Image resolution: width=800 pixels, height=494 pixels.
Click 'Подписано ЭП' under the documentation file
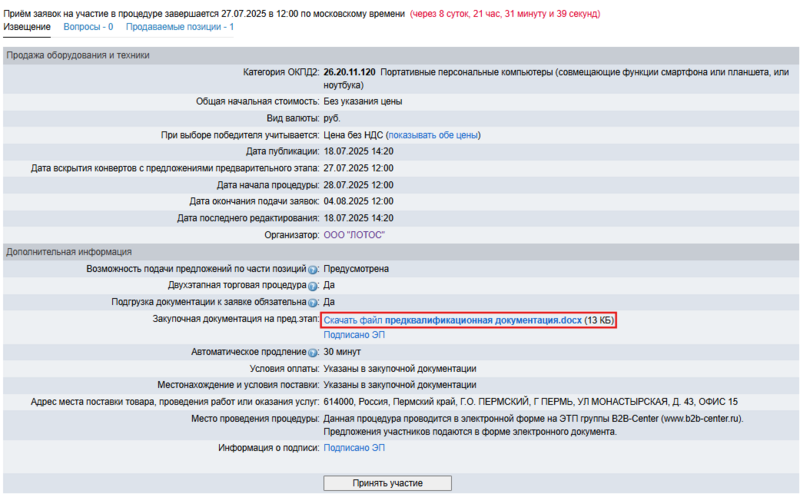[x=354, y=335]
